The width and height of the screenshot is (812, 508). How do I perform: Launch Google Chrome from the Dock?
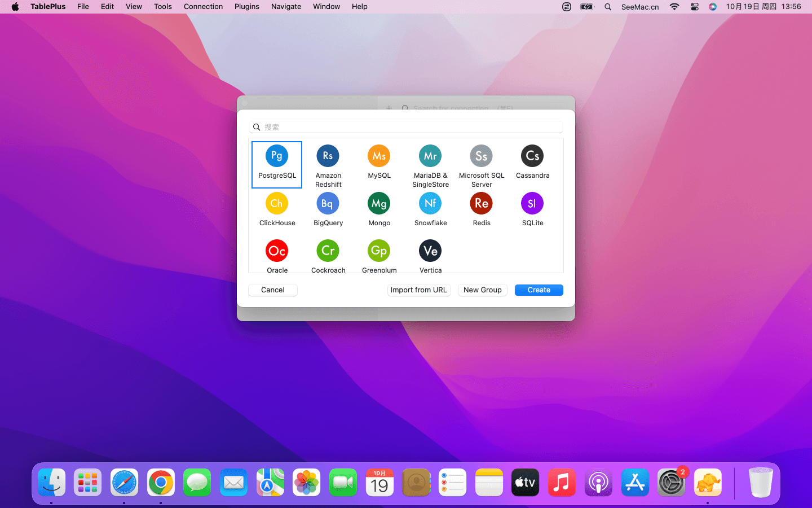pos(161,483)
